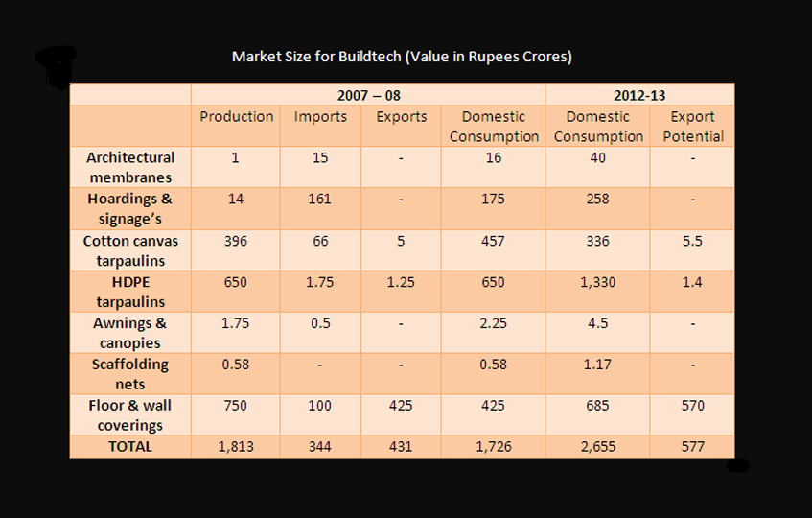Image resolution: width=812 pixels, height=518 pixels.
Task: Select the Floor & wall coverings label
Action: (130, 414)
